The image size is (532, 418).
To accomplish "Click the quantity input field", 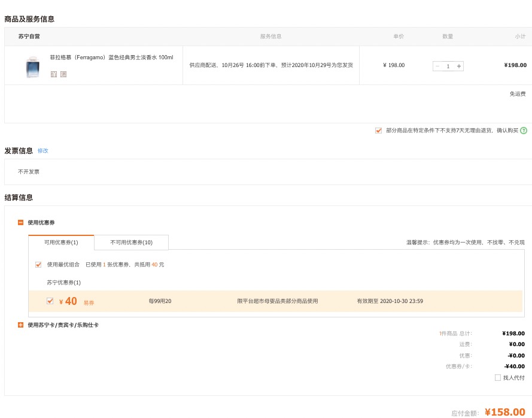I will tap(448, 66).
